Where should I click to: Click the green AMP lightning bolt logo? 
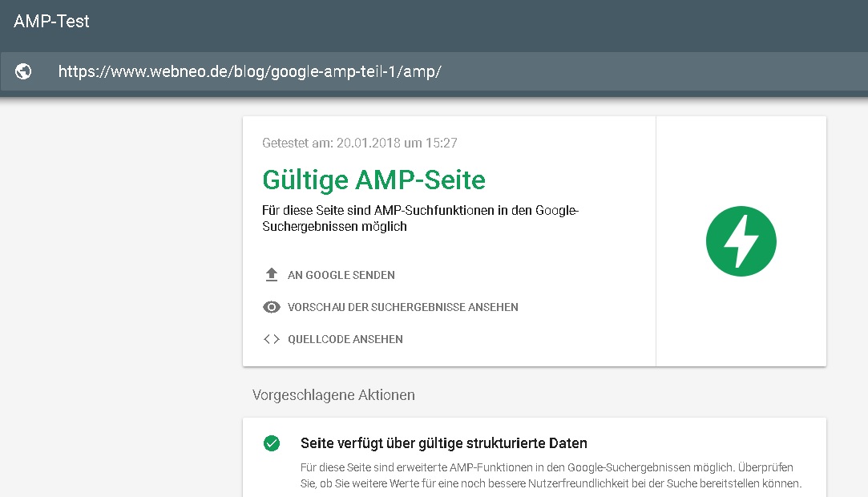pyautogui.click(x=741, y=241)
